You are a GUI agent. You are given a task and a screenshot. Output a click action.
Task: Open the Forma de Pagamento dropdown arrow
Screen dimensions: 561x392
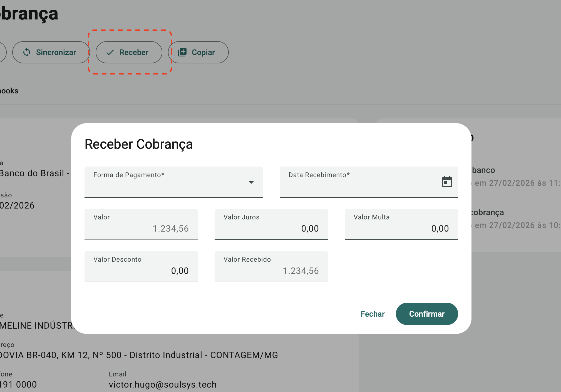tap(251, 182)
